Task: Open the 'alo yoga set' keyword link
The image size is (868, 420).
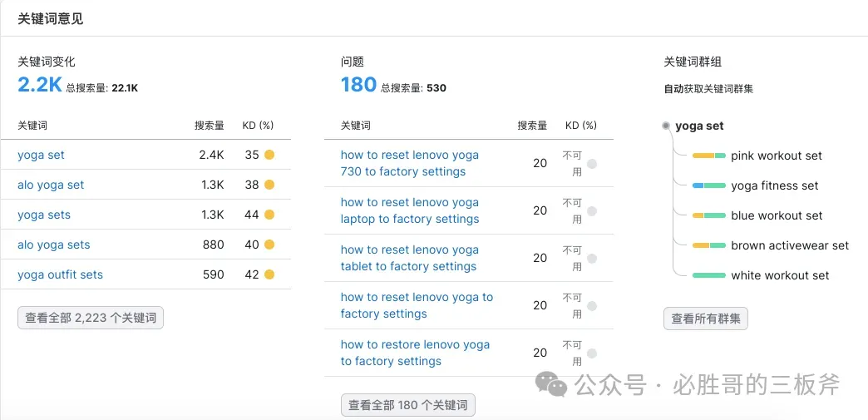Action: [x=51, y=185]
